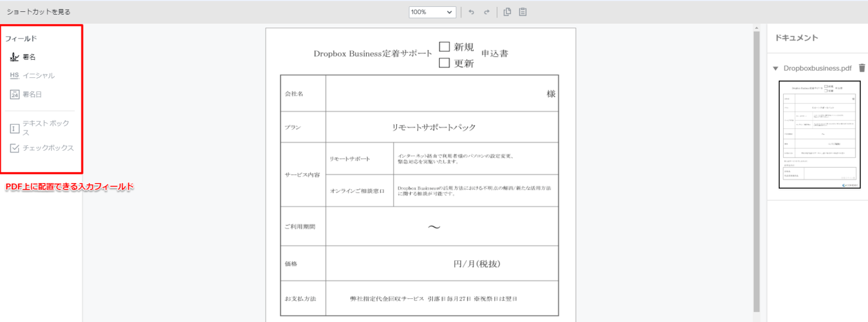Select the イニシャル initials field icon
The image size is (868, 322).
(x=15, y=76)
